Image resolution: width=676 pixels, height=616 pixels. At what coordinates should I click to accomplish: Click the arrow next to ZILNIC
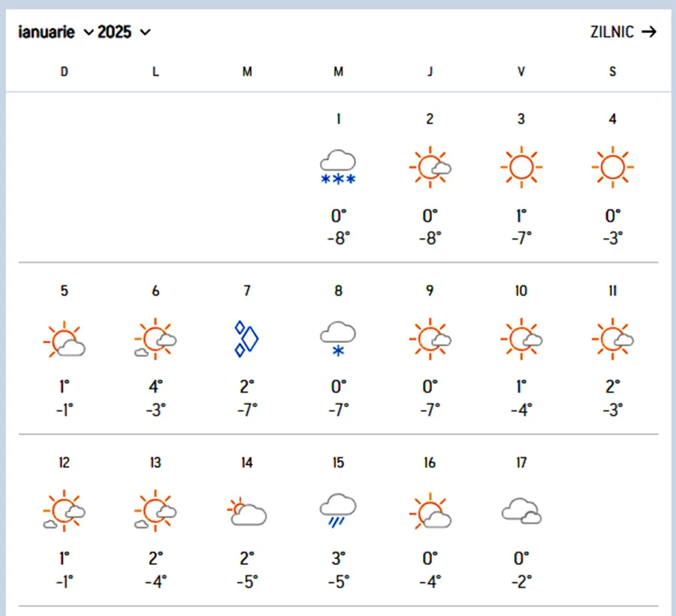click(x=649, y=32)
